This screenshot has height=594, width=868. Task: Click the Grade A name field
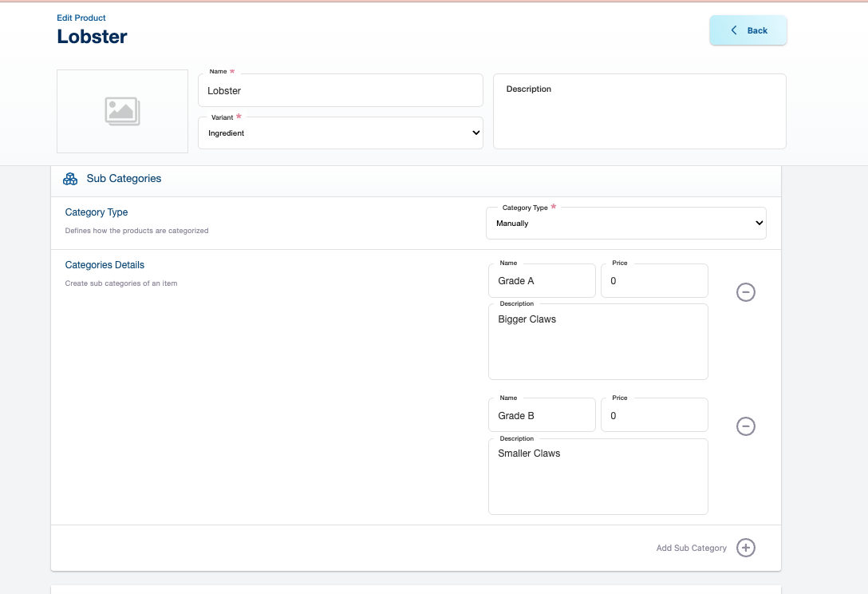coord(542,281)
